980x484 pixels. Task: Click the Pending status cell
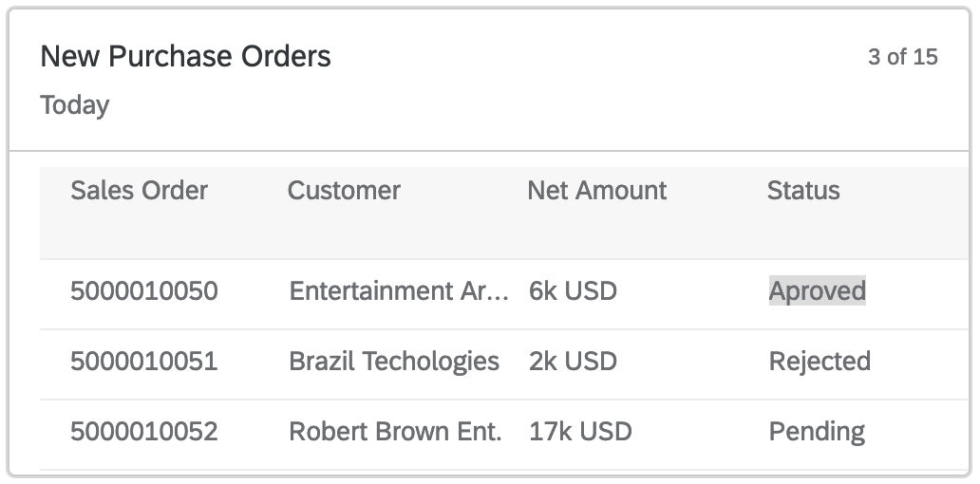817,432
